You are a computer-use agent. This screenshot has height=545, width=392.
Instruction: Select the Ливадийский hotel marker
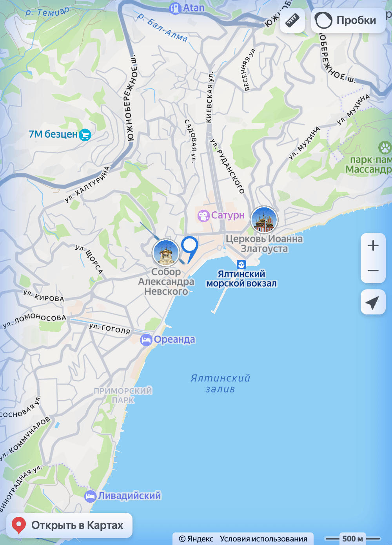(90, 496)
